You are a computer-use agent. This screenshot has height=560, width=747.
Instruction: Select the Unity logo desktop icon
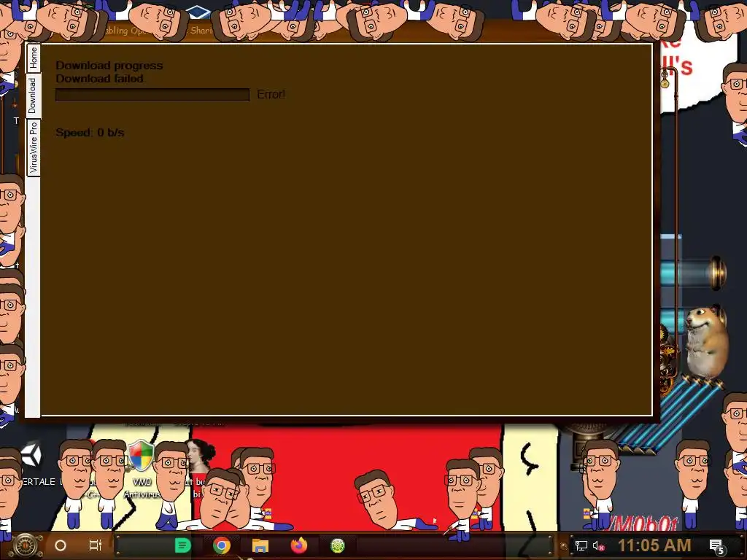[x=31, y=455]
